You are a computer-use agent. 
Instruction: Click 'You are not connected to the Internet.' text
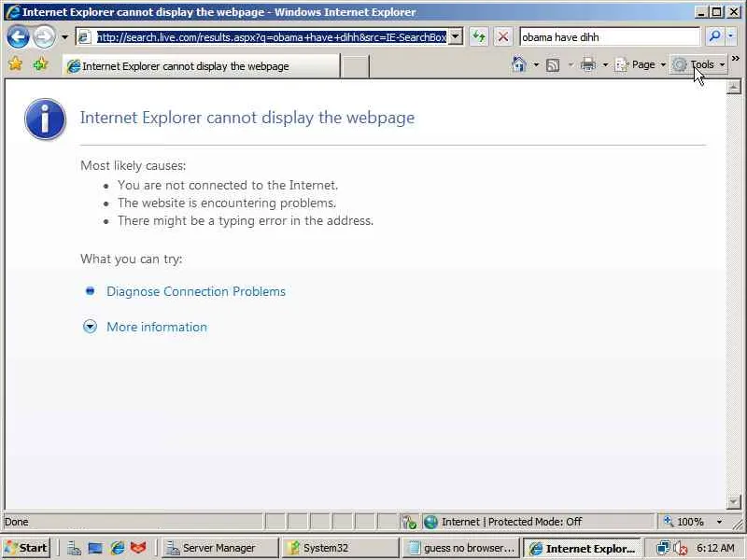pyautogui.click(x=228, y=185)
